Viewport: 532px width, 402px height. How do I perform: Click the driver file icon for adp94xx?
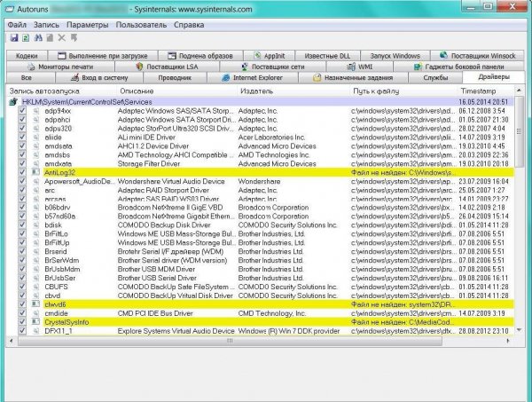click(36, 111)
